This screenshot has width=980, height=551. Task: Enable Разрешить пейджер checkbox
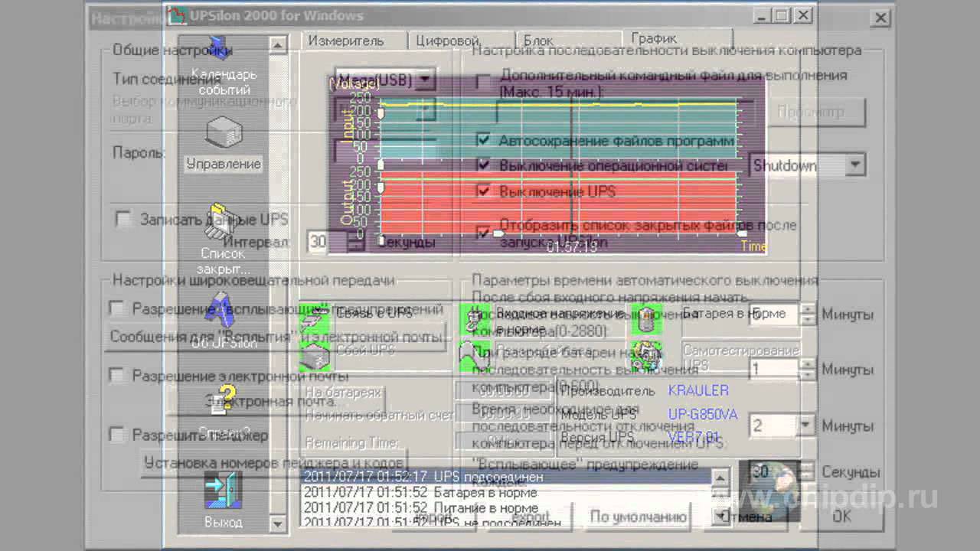[116, 435]
